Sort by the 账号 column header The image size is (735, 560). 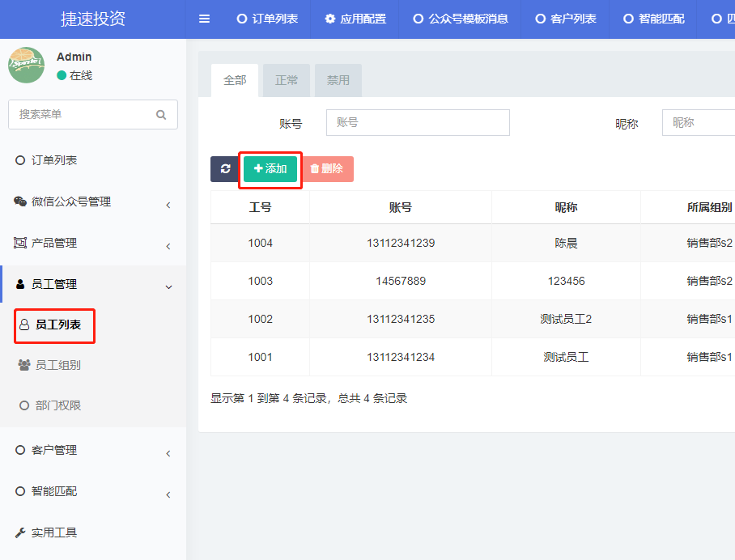pyautogui.click(x=401, y=207)
